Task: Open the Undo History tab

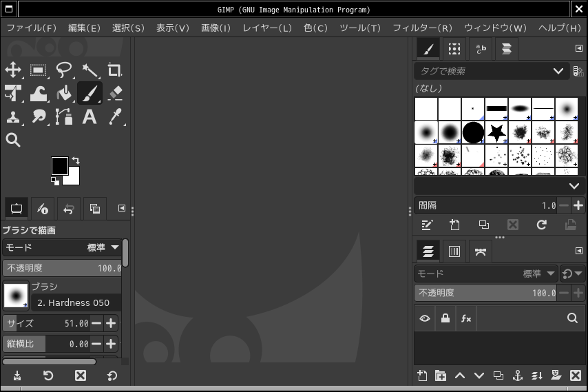Action: [x=69, y=209]
